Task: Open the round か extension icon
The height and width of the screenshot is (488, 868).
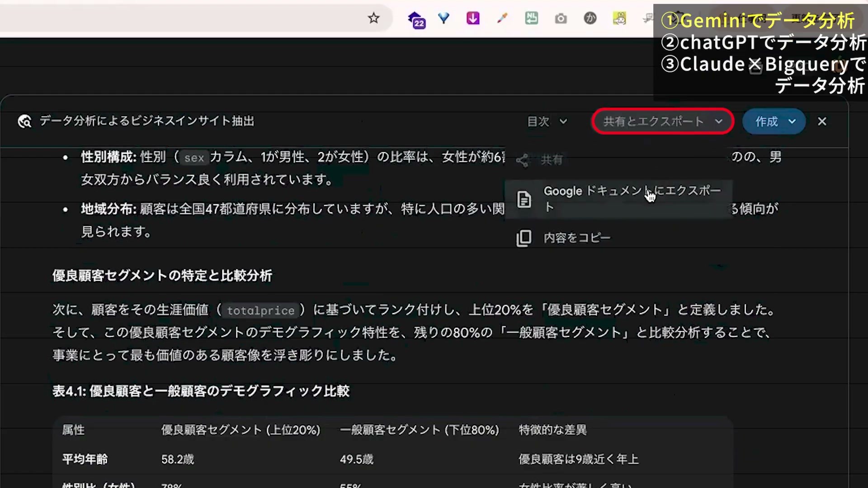Action: [x=590, y=18]
